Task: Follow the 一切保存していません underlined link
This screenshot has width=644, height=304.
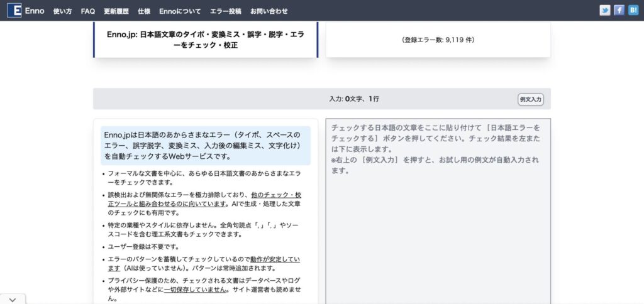Action: 196,289
